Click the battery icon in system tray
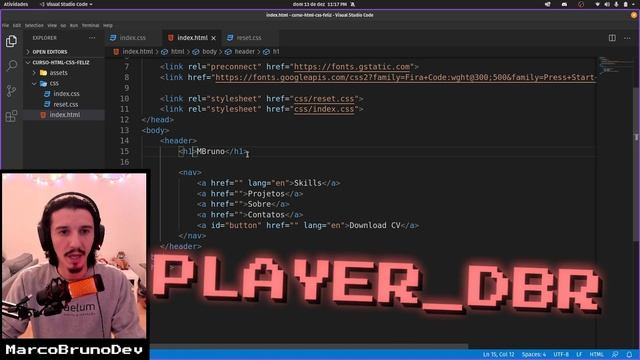This screenshot has height=360, width=640. (625, 4)
